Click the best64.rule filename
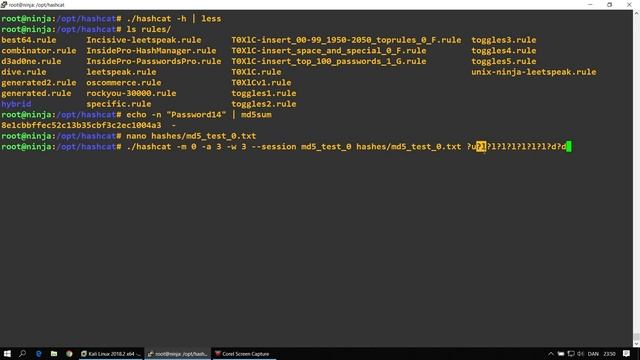Screen dimensions: 640x360 point(29,40)
